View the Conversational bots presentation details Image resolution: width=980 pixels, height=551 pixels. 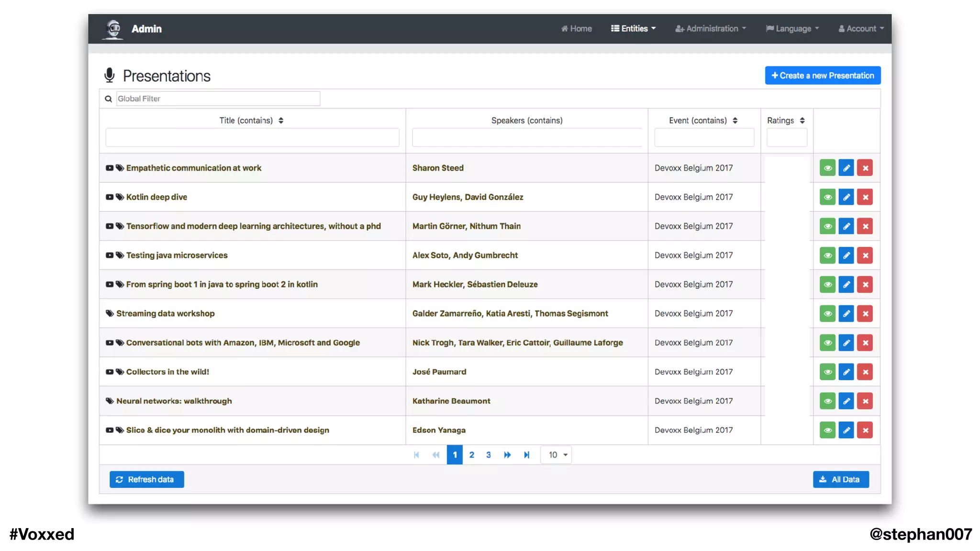click(x=827, y=342)
